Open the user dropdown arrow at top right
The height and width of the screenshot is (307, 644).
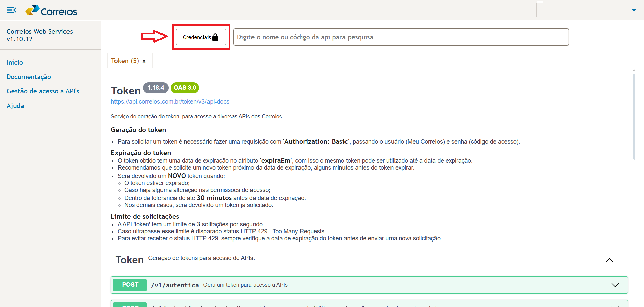pos(634,10)
